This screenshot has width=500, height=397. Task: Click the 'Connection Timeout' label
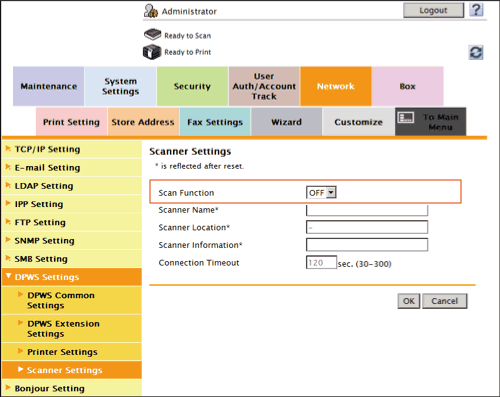coord(199,263)
